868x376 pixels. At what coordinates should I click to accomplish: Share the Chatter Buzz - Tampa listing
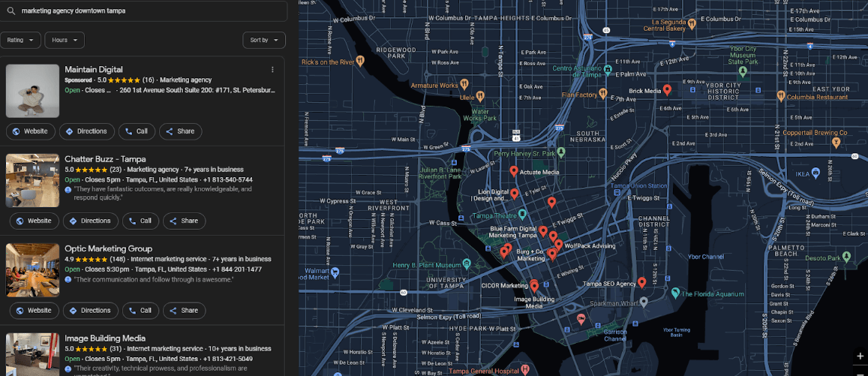tap(185, 221)
